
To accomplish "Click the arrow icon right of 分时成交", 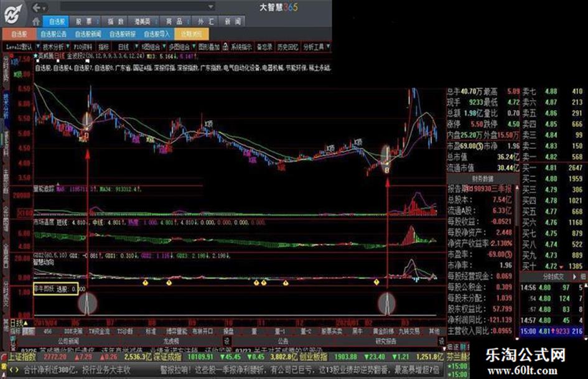I will click(574, 276).
